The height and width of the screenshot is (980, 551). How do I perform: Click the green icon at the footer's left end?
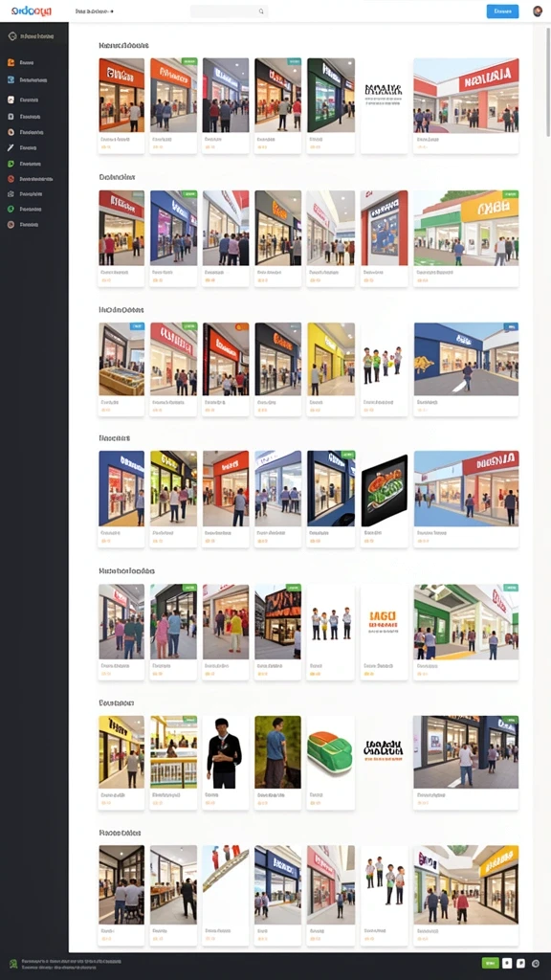pos(13,963)
